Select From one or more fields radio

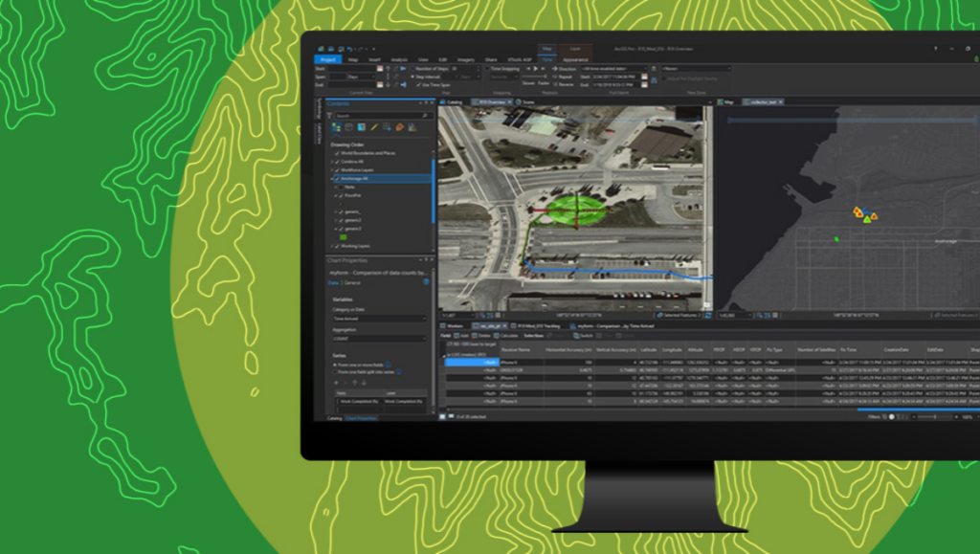[335, 365]
